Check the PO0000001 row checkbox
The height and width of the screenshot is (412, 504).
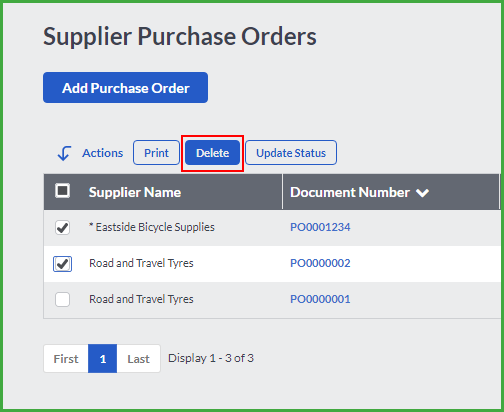[62, 299]
